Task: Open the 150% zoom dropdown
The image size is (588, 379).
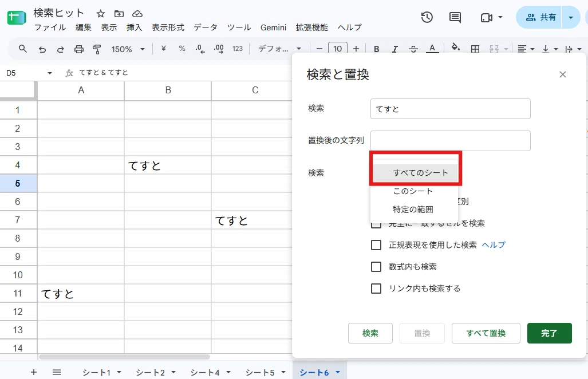Action: click(x=128, y=49)
